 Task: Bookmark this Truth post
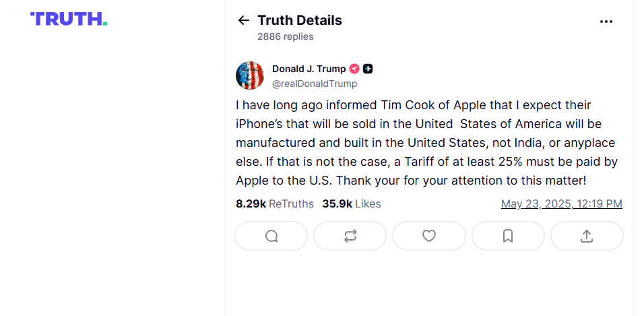coord(508,236)
